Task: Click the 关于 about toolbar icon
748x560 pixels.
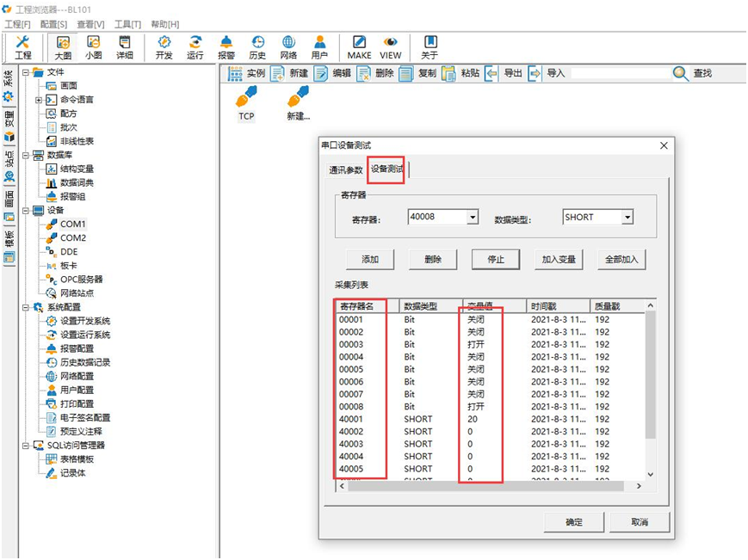Action: (x=430, y=47)
